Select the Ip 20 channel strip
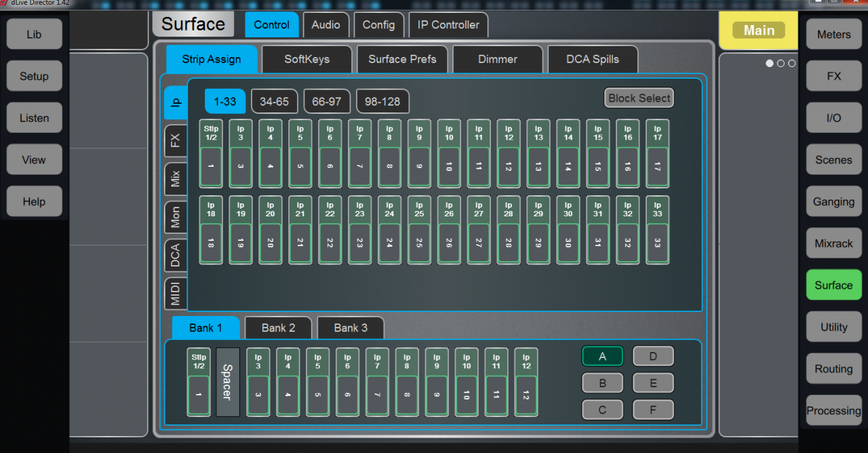Image resolution: width=868 pixels, height=453 pixels. 271,231
